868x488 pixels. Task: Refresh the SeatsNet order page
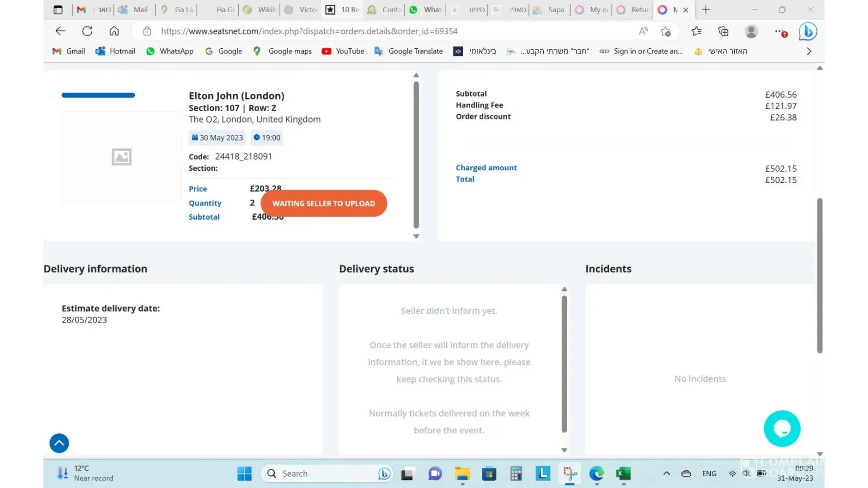(x=87, y=31)
